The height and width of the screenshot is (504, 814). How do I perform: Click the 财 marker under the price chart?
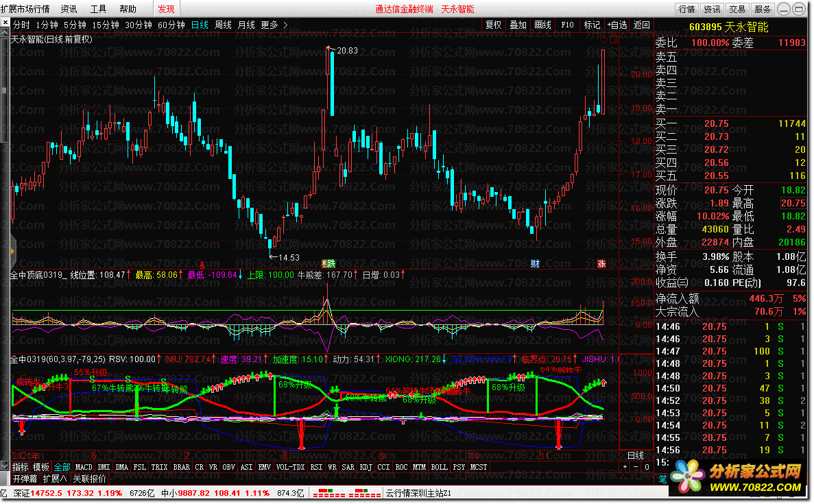[x=535, y=264]
